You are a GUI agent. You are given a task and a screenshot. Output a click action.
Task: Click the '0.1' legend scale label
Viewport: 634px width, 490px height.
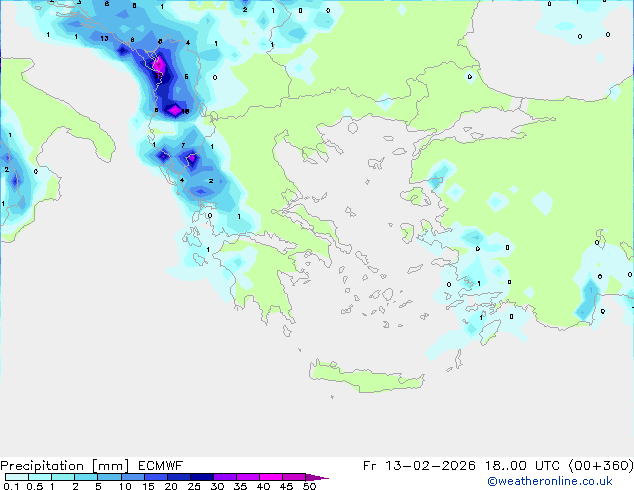point(11,486)
